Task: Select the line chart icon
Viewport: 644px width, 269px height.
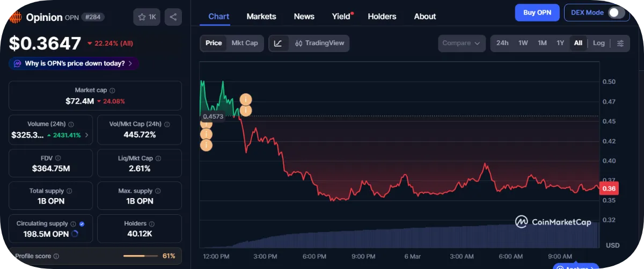Action: (x=278, y=43)
